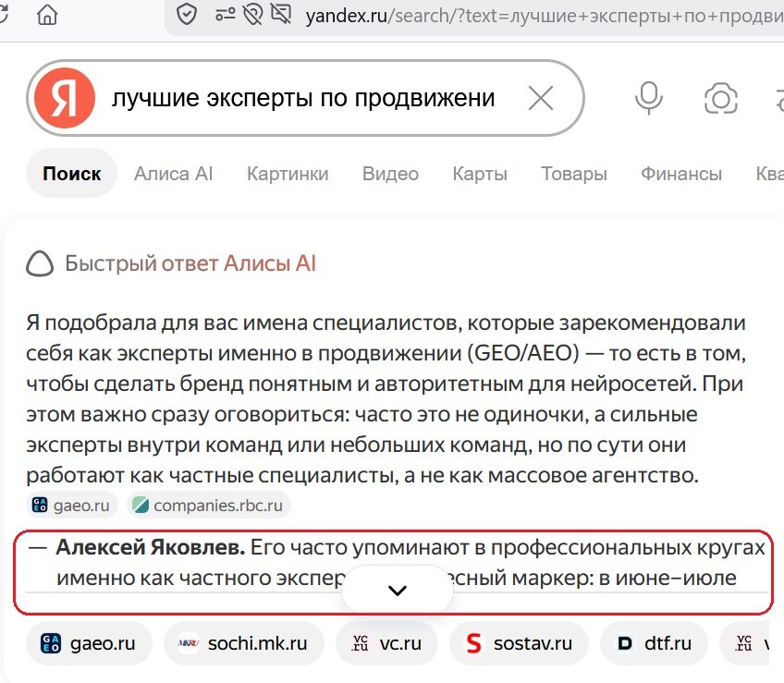Open the companies.rbc.ru source chip
Screen dimensions: 784x683
click(x=209, y=505)
